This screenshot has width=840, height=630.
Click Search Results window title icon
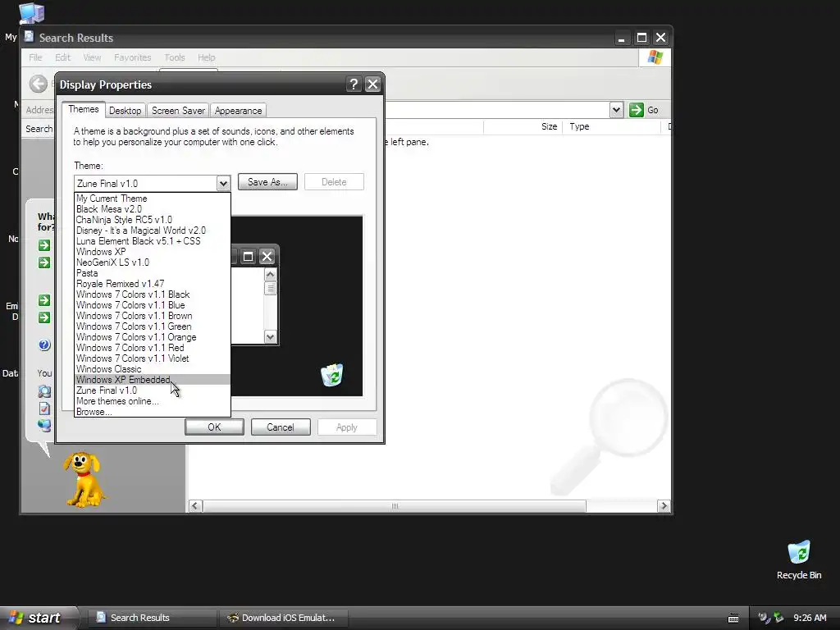pos(29,36)
